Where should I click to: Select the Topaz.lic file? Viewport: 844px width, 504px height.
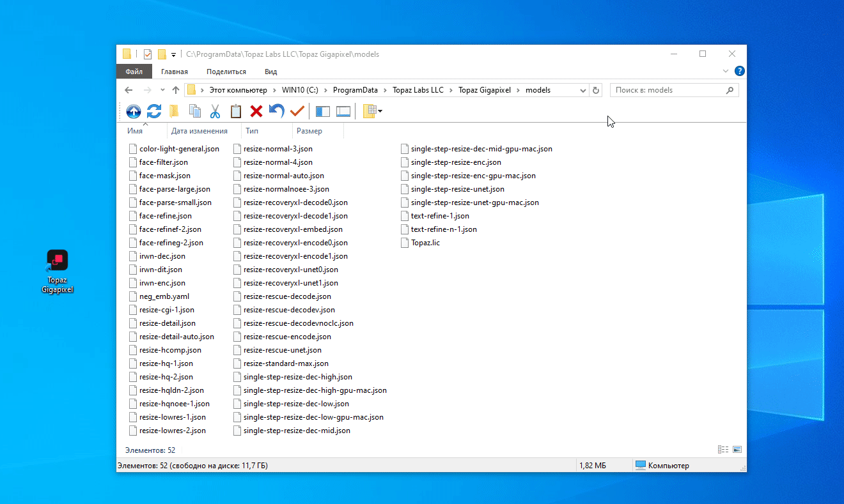(425, 243)
